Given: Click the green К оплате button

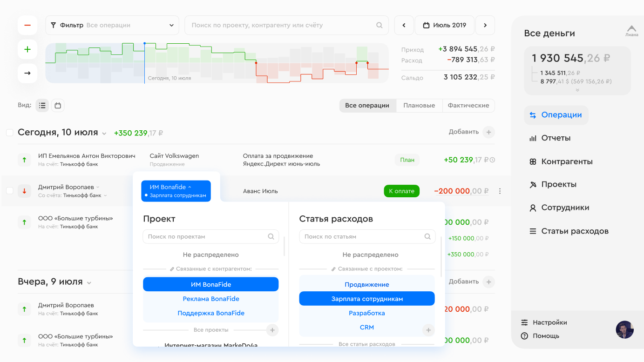Looking at the screenshot, I should point(401,191).
